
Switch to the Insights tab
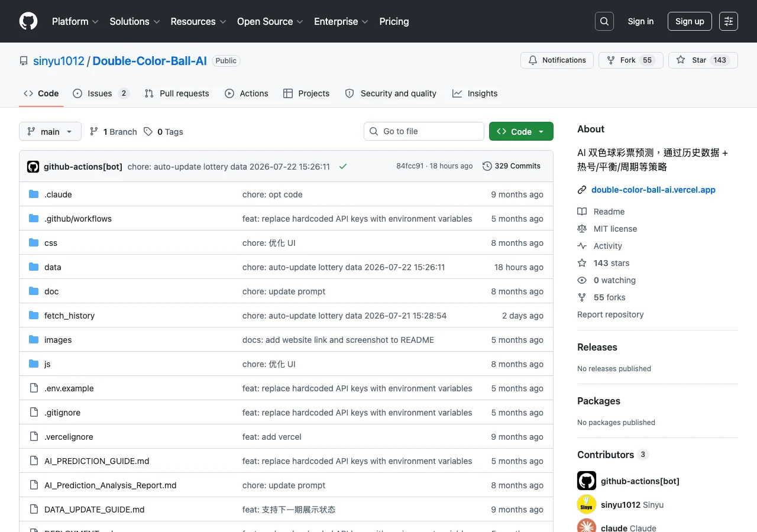coord(475,93)
